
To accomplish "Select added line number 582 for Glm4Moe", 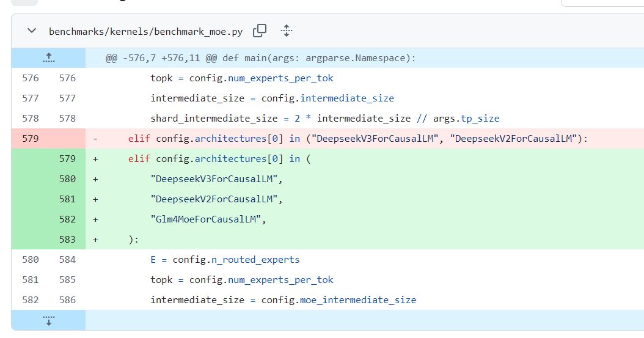I will pyautogui.click(x=67, y=219).
